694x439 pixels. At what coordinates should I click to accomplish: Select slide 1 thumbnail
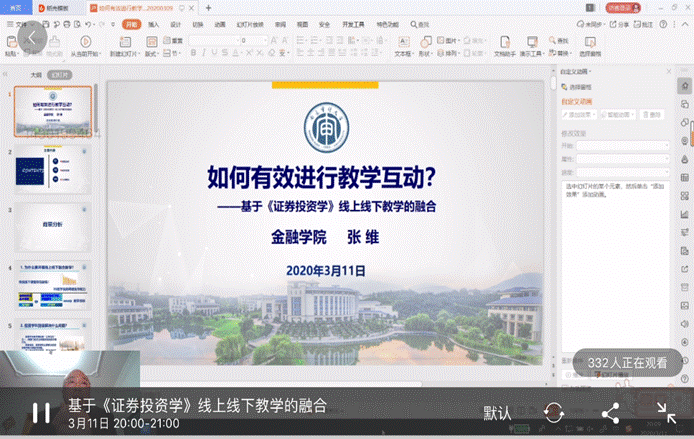pyautogui.click(x=53, y=111)
